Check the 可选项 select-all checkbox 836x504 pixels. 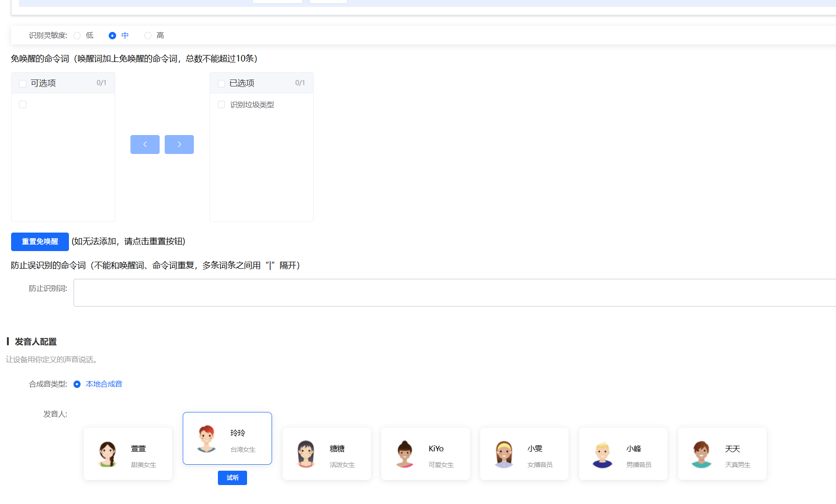[23, 84]
